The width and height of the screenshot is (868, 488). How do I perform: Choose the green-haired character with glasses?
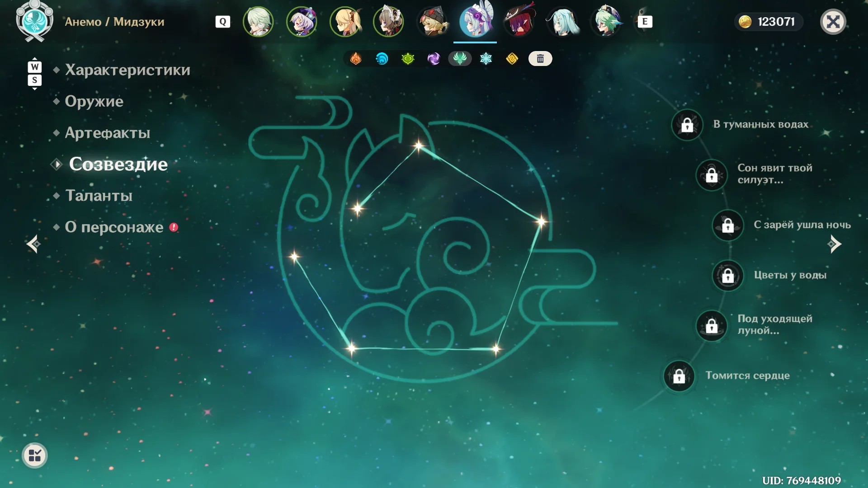(606, 21)
